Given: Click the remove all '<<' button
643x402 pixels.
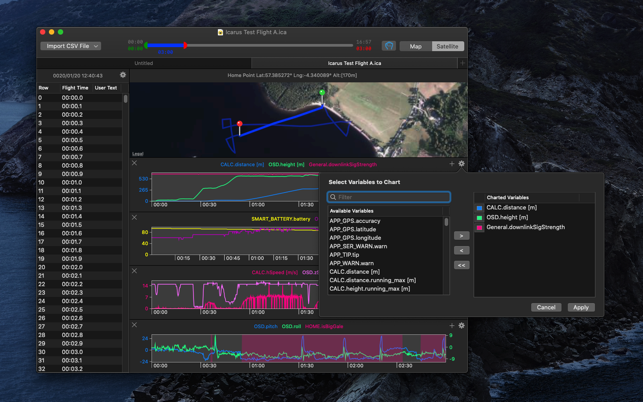Looking at the screenshot, I should [x=461, y=265].
